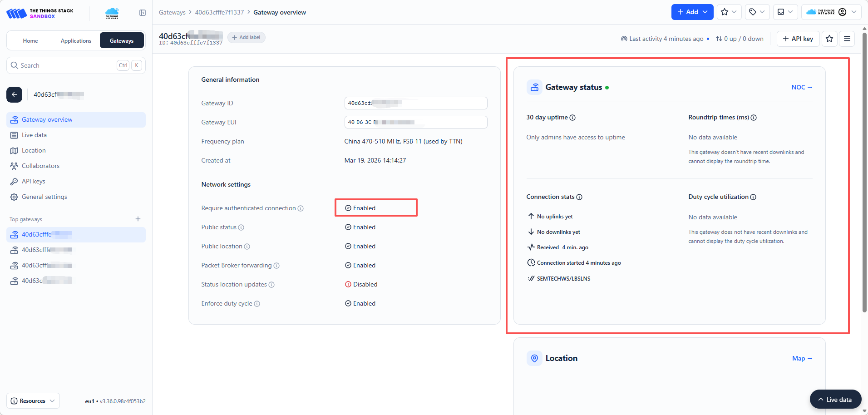The width and height of the screenshot is (868, 415).
Task: Open Live data in the sidebar menu
Action: (x=34, y=135)
